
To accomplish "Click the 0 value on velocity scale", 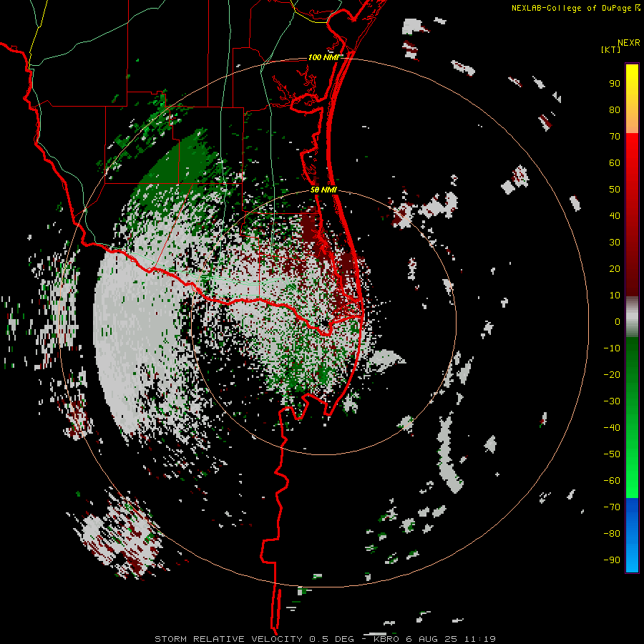I will coord(618,321).
